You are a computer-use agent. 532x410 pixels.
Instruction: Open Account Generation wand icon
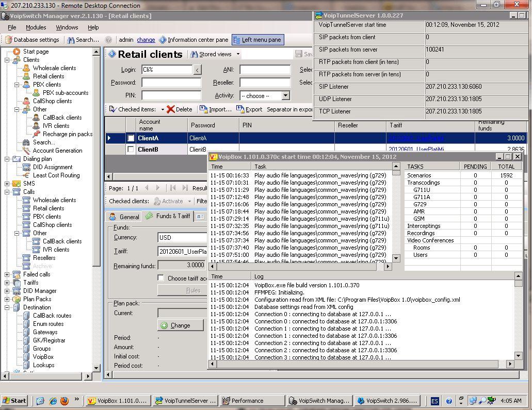[x=26, y=150]
